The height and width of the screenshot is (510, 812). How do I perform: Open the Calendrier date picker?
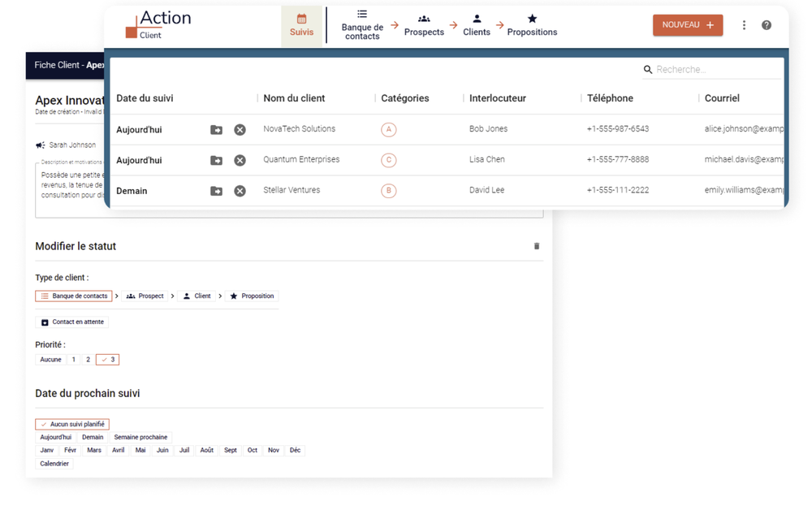[x=54, y=464]
